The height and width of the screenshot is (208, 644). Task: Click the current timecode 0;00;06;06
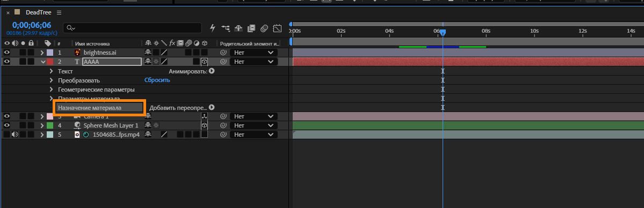tap(32, 25)
